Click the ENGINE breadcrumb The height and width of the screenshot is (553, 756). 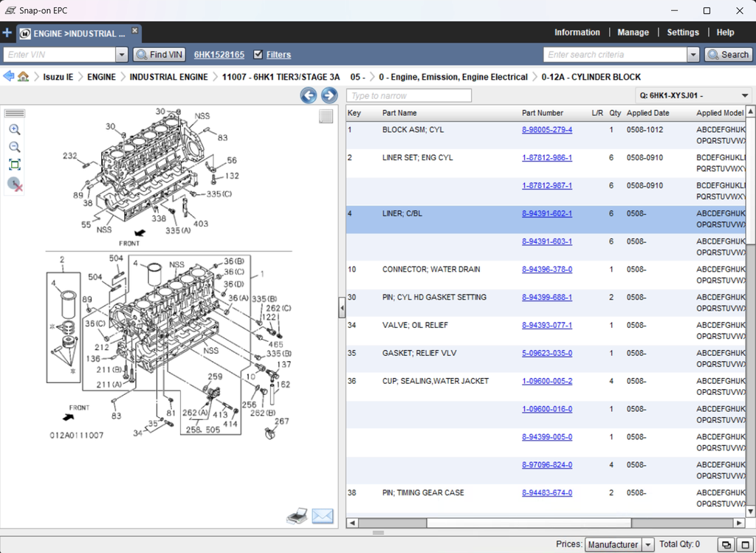tap(101, 77)
